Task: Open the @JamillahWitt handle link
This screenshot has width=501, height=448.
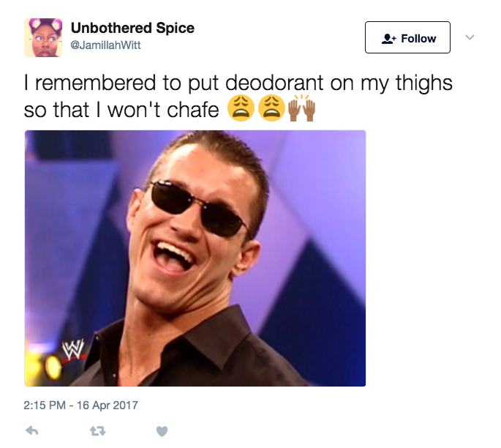Action: tap(105, 45)
